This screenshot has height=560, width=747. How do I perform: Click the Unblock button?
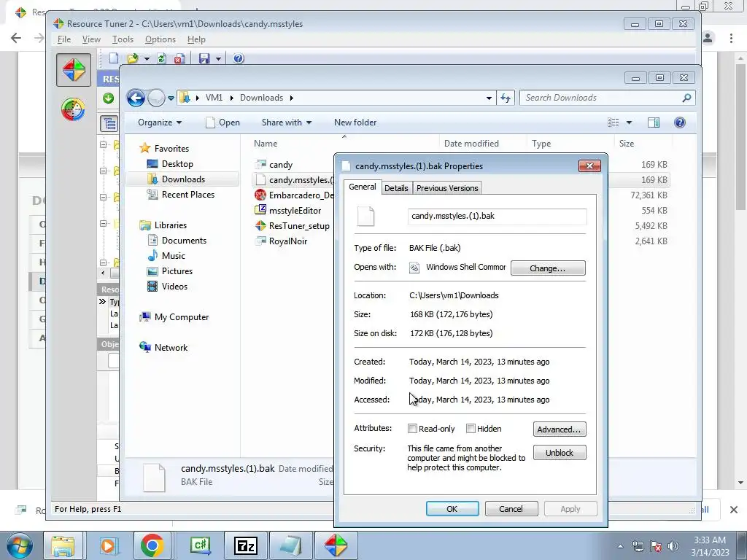(x=560, y=452)
